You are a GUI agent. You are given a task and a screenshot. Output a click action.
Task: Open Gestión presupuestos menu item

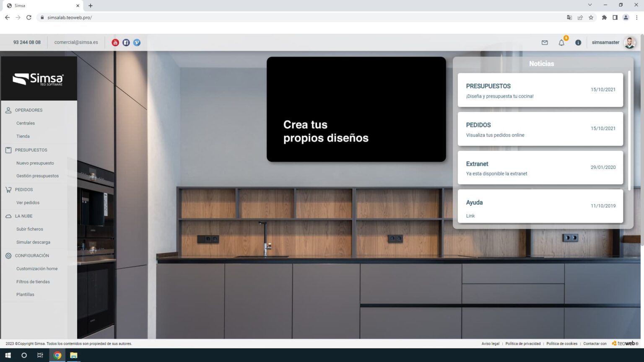coord(37,176)
